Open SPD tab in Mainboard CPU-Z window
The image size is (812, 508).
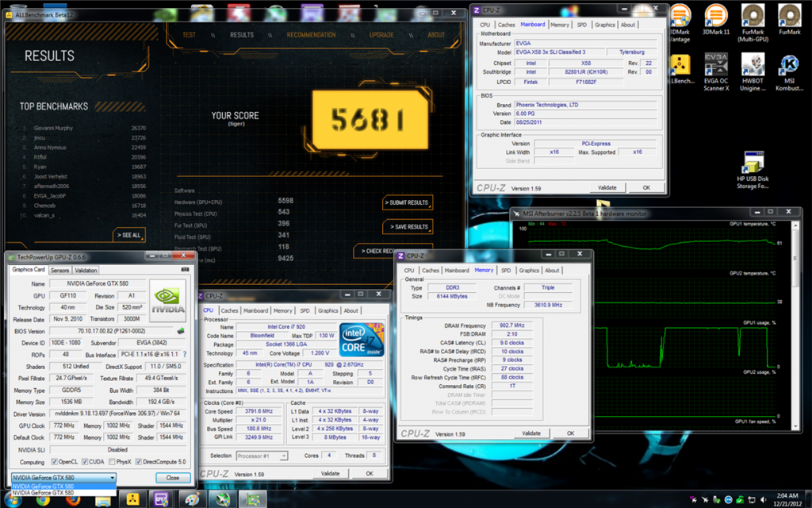point(582,25)
